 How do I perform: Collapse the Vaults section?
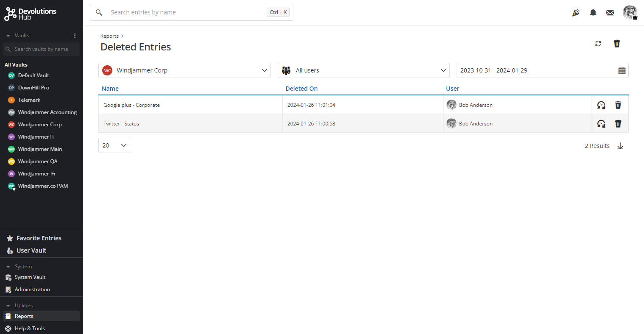8,36
